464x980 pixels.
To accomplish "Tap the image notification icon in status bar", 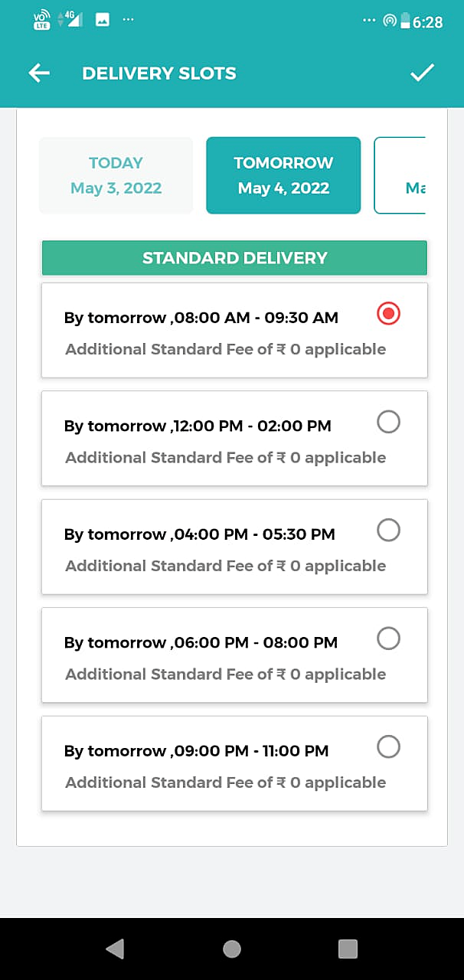I will coord(102,20).
